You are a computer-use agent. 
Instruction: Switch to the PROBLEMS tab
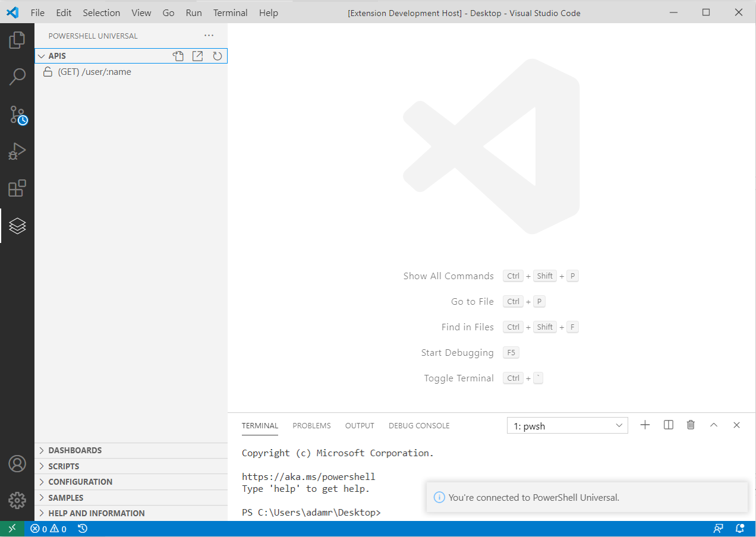coord(311,425)
